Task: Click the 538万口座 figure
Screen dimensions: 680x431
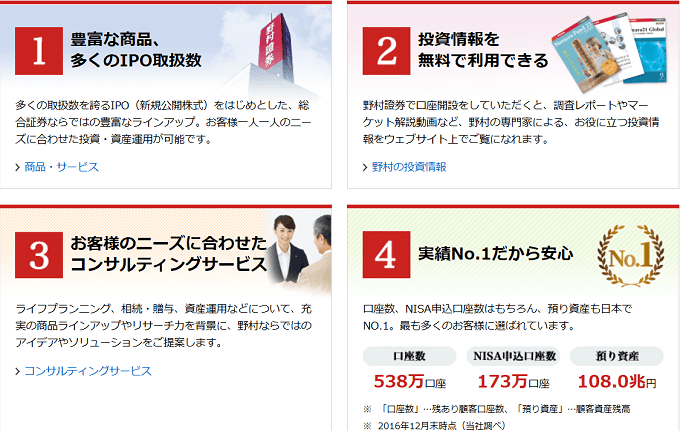Action: [x=410, y=382]
